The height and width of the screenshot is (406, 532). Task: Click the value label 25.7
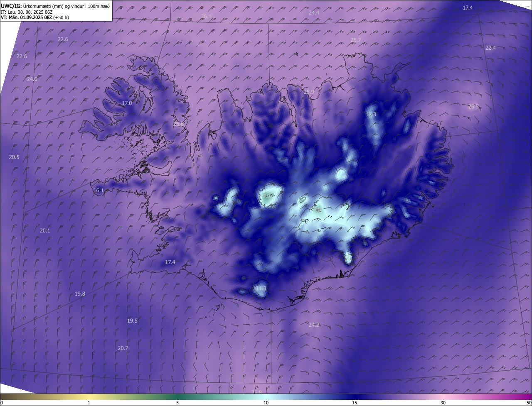[x=356, y=40]
